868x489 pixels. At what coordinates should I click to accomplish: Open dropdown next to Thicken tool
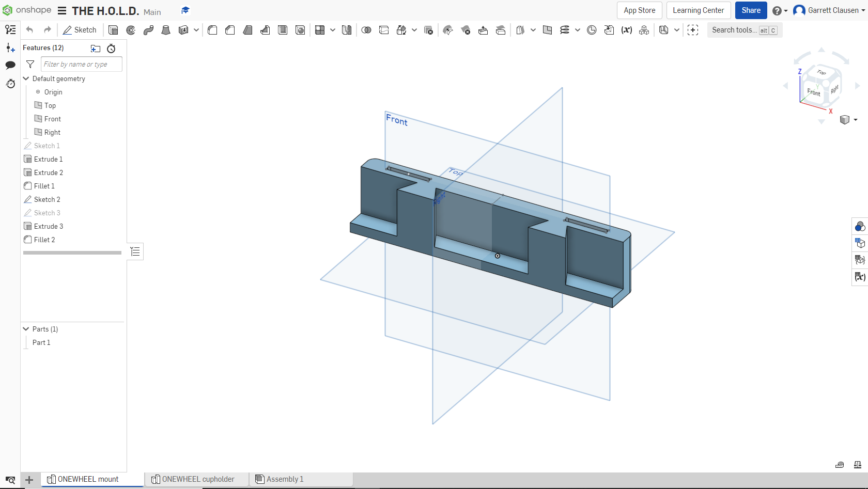pyautogui.click(x=196, y=30)
